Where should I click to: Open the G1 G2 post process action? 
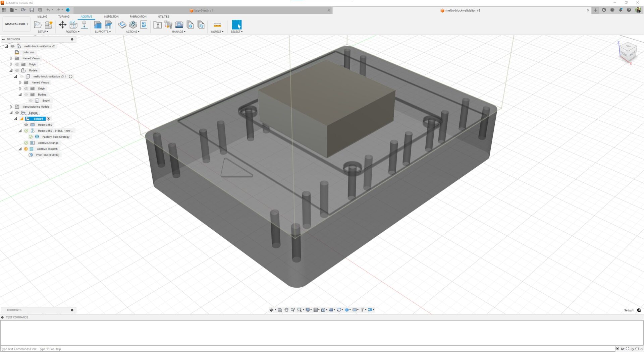144,24
